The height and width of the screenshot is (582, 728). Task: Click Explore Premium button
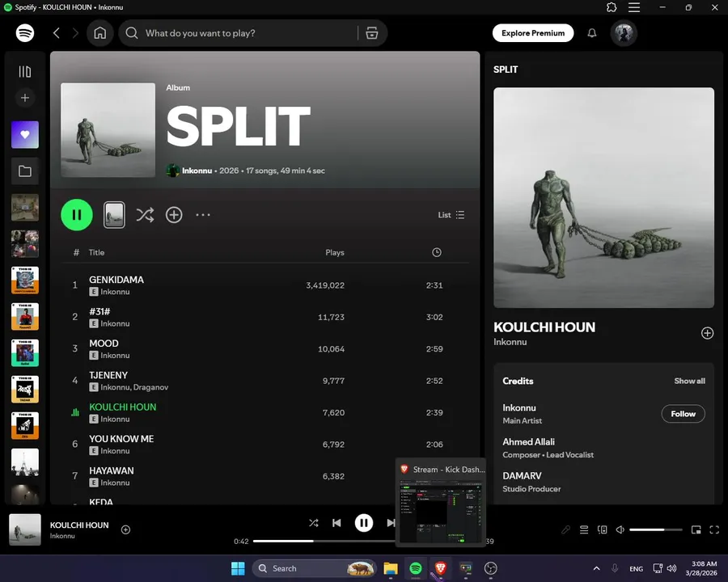point(533,33)
